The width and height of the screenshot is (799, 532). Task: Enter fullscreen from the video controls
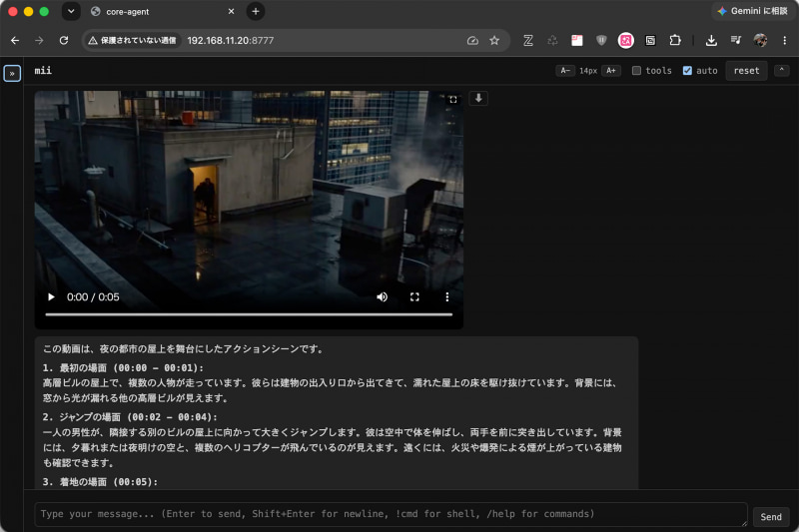point(414,296)
